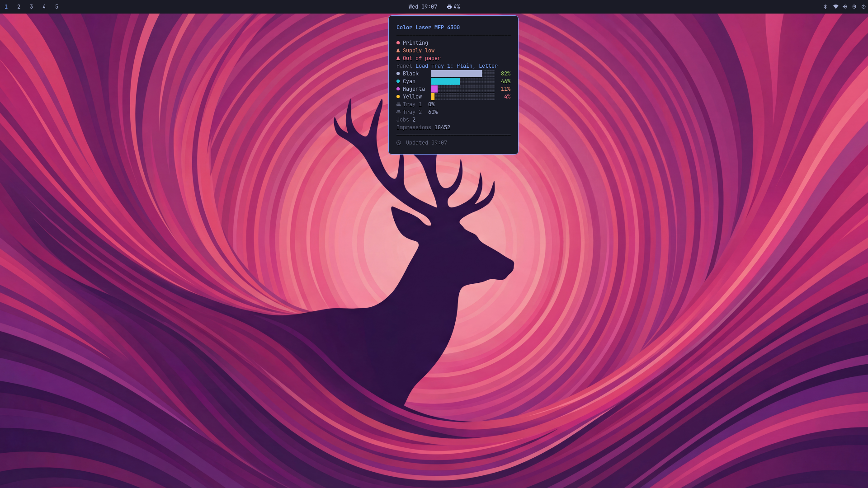
Task: Click the 46% cyan toner value
Action: click(x=506, y=81)
